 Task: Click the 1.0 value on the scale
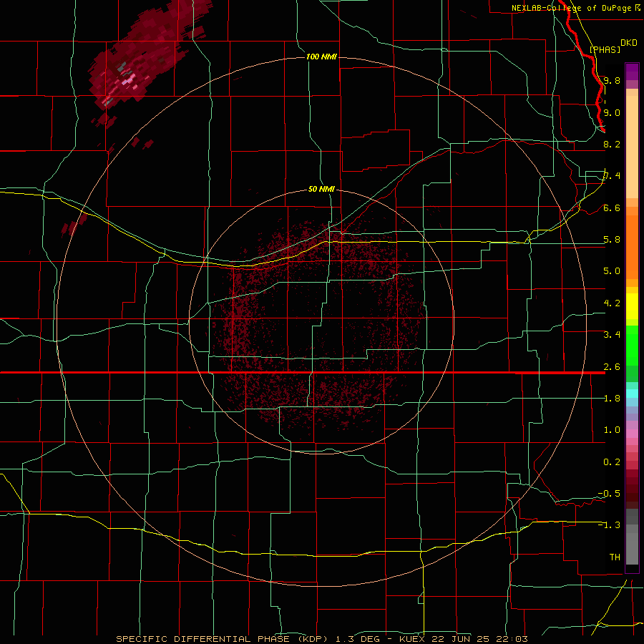[x=612, y=430]
